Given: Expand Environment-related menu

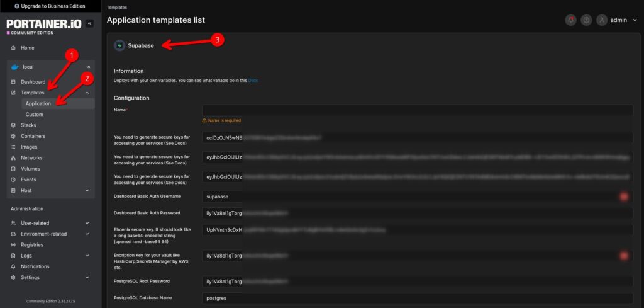Looking at the screenshot, I should (87, 234).
